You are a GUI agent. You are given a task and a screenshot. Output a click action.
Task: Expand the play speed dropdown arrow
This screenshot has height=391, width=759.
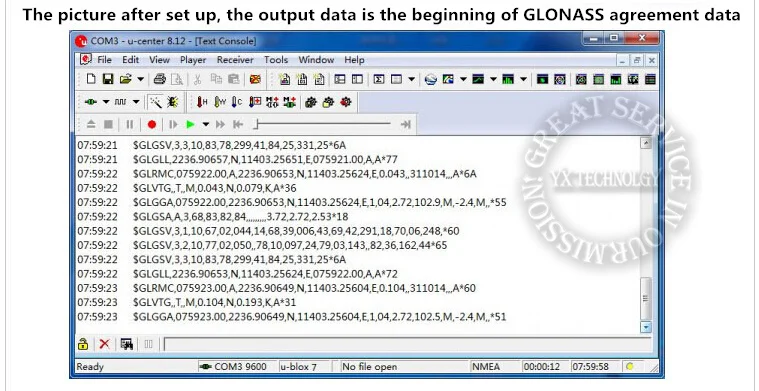206,124
